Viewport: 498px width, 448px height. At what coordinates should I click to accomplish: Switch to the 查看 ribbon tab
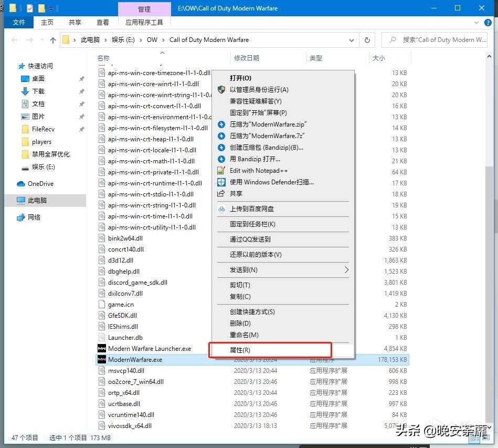102,23
